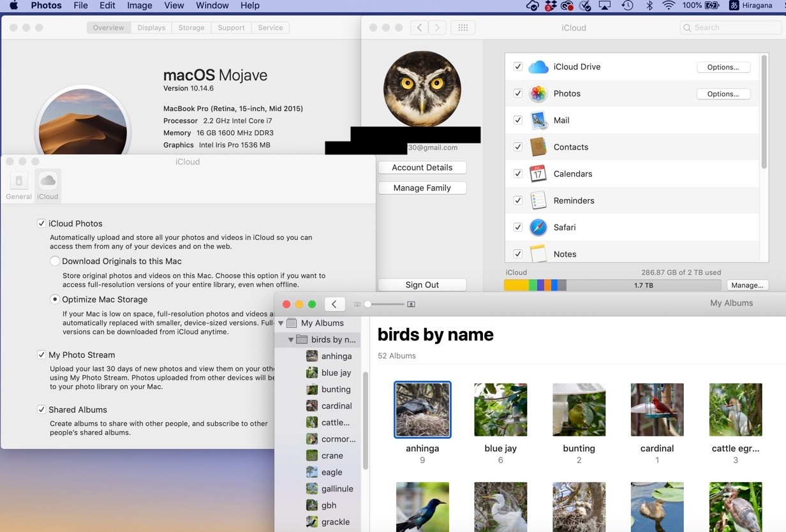Open Time Machine menu bar icon
Image resolution: width=786 pixels, height=532 pixels.
[x=627, y=6]
